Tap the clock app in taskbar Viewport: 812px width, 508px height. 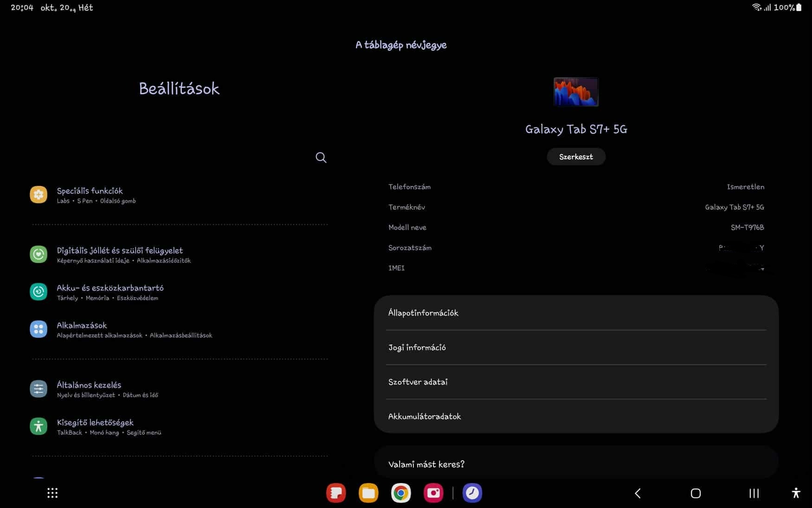[x=472, y=493]
